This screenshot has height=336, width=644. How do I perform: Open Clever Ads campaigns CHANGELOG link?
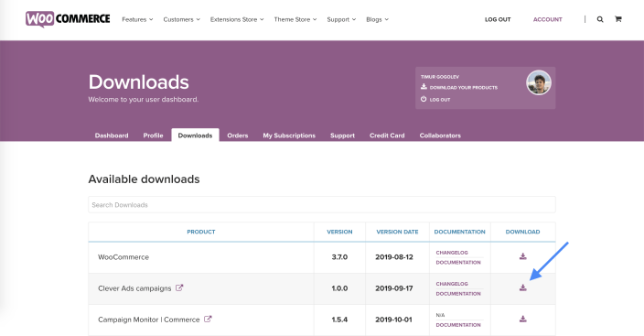(x=452, y=284)
